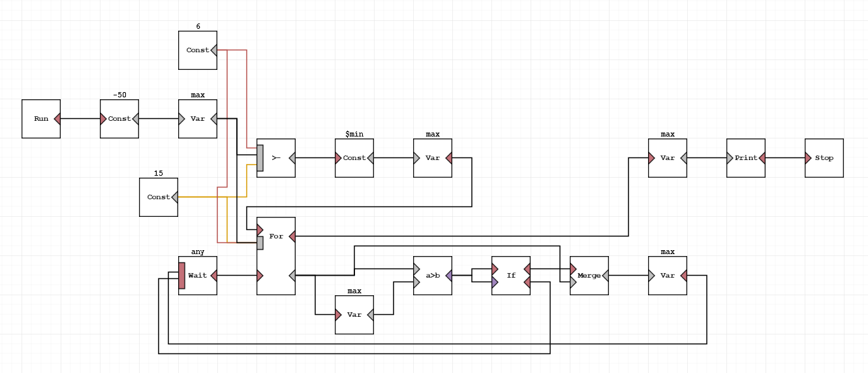
Task: Click the gray output port on Const 15
Action: [174, 197]
